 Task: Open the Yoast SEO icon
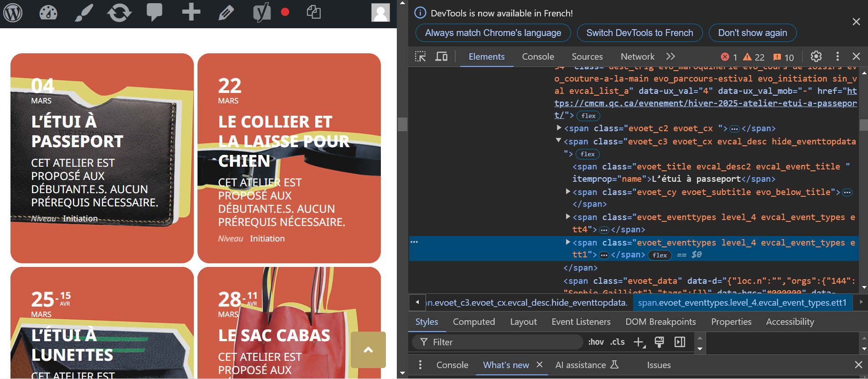262,12
